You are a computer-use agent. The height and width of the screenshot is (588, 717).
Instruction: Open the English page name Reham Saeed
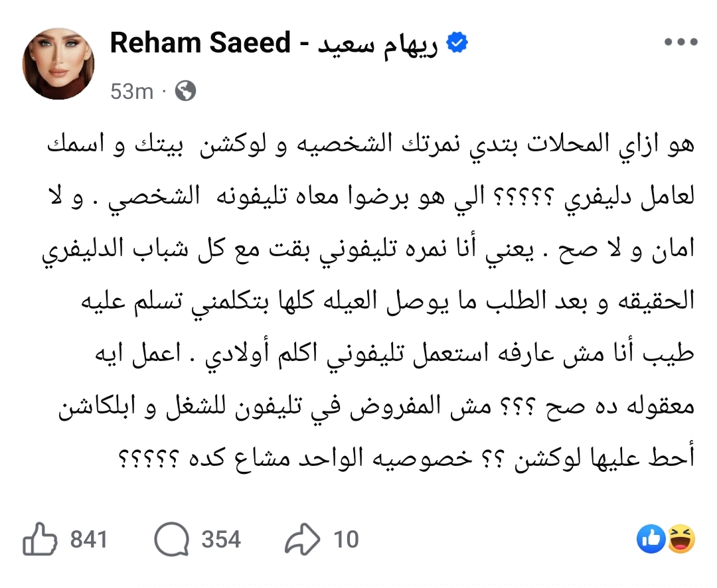[200, 44]
